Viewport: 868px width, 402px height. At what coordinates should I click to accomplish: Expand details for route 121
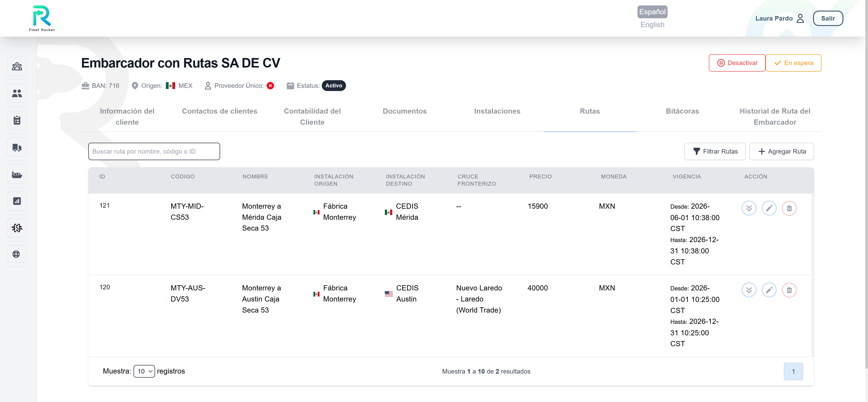click(749, 208)
